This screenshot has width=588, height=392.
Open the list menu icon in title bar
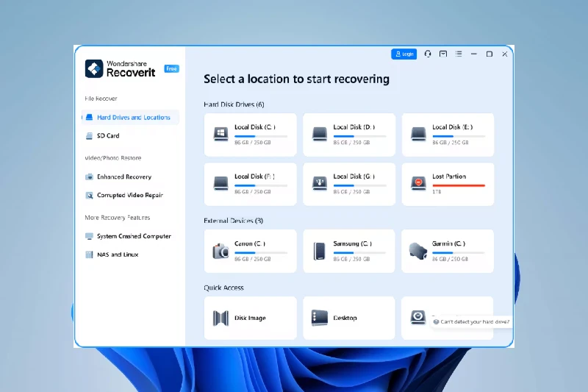(x=459, y=54)
